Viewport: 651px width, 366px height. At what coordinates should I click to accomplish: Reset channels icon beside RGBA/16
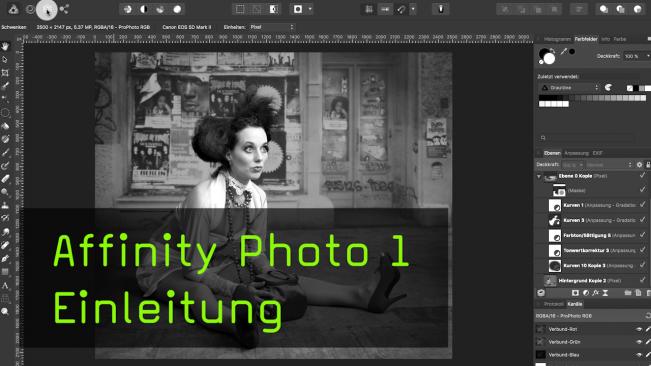click(x=648, y=316)
